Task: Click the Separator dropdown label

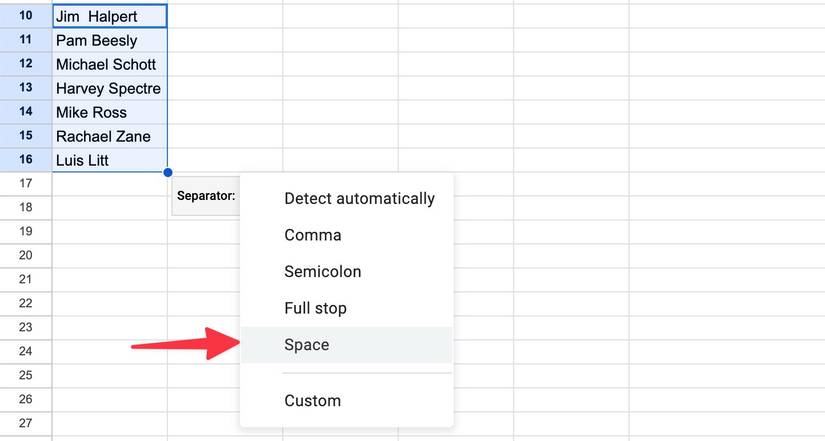Action: [x=206, y=196]
